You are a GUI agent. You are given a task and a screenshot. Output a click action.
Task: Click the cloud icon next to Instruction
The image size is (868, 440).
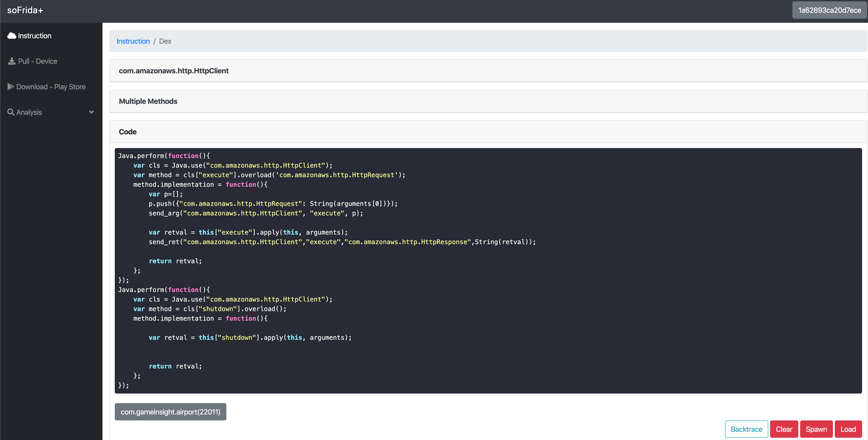pyautogui.click(x=12, y=36)
